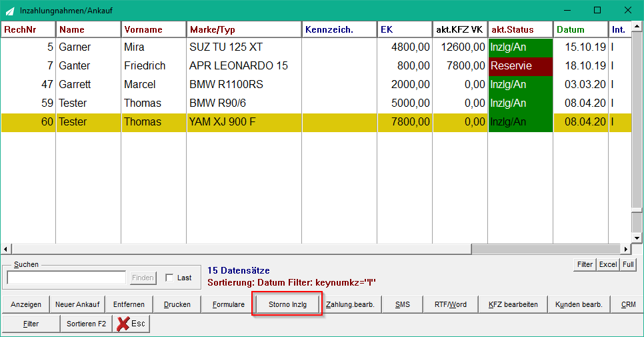644x337 pixels.
Task: Click the horizontal scrollbar thumb
Action: [x=546, y=249]
